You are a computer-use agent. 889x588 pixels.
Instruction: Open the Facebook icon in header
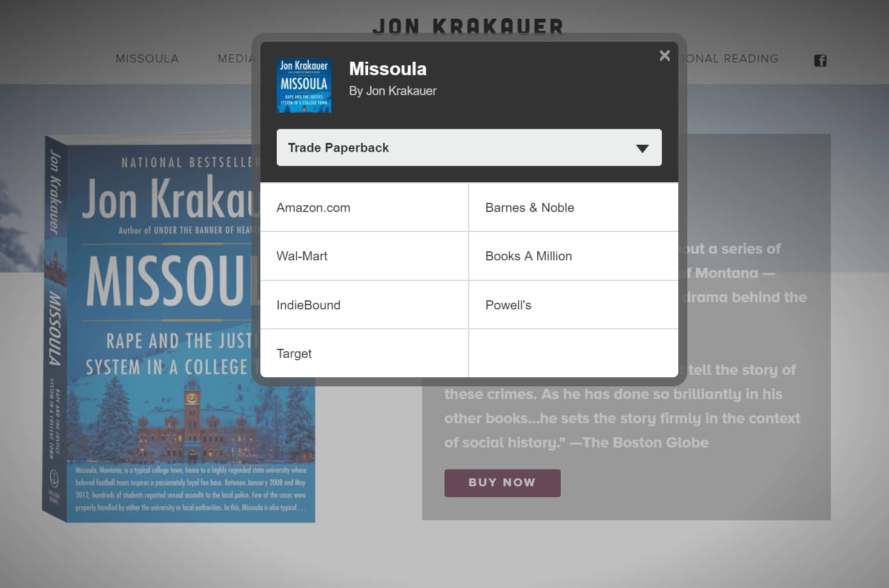pos(820,61)
